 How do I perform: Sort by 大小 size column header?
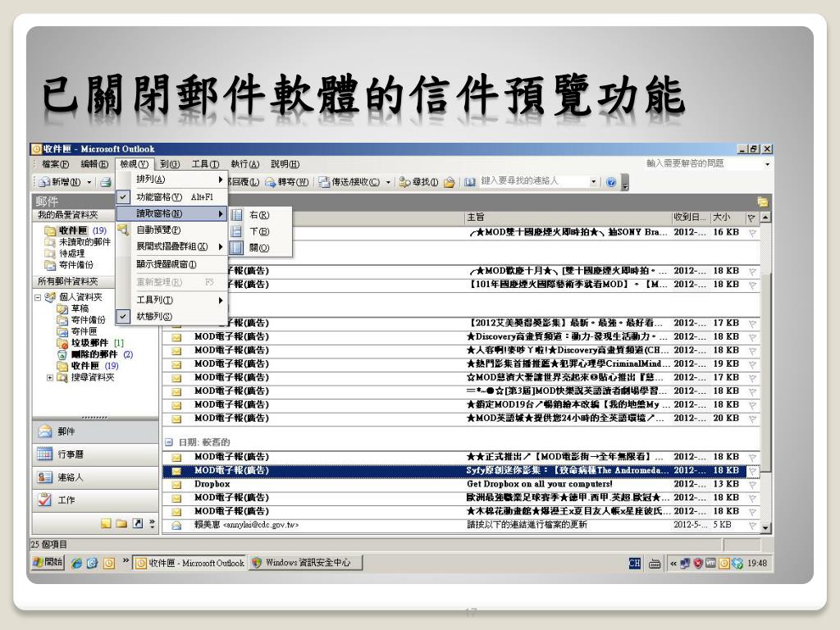728,217
